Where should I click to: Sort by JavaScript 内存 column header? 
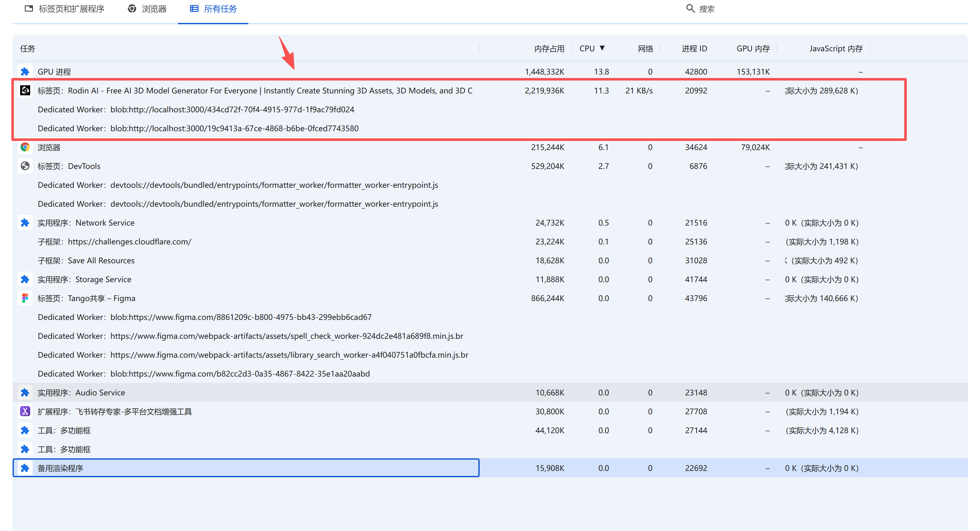(836, 49)
